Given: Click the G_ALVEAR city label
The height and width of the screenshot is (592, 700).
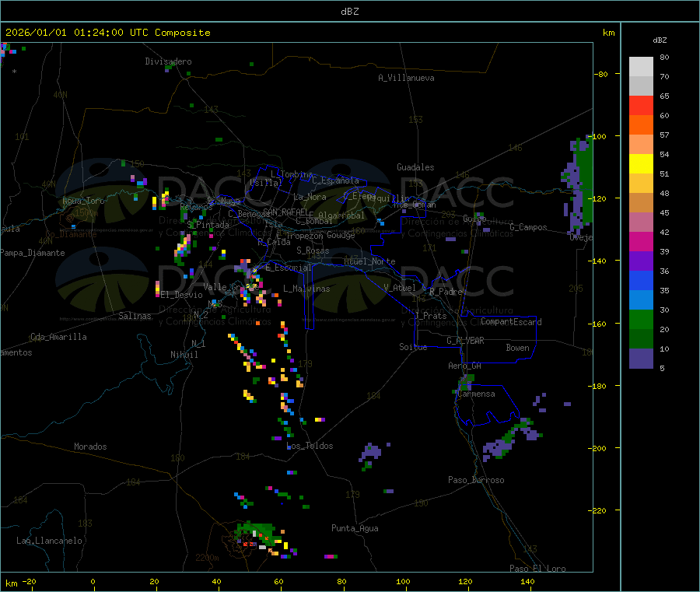Looking at the screenshot, I should (x=465, y=341).
